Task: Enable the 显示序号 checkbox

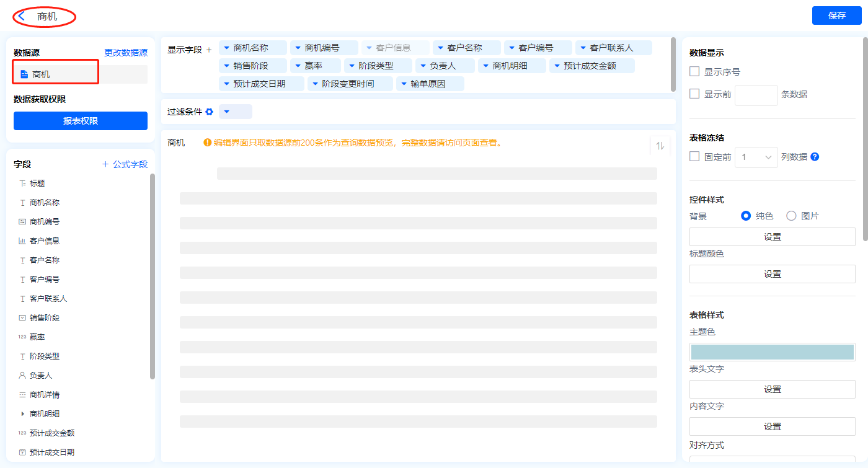Action: coord(694,72)
